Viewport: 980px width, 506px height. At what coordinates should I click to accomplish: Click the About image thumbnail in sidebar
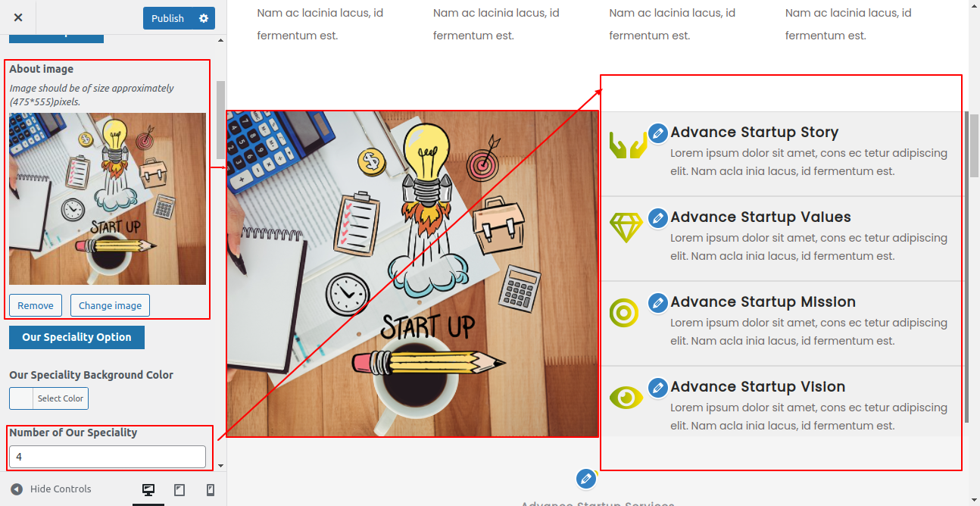(108, 198)
